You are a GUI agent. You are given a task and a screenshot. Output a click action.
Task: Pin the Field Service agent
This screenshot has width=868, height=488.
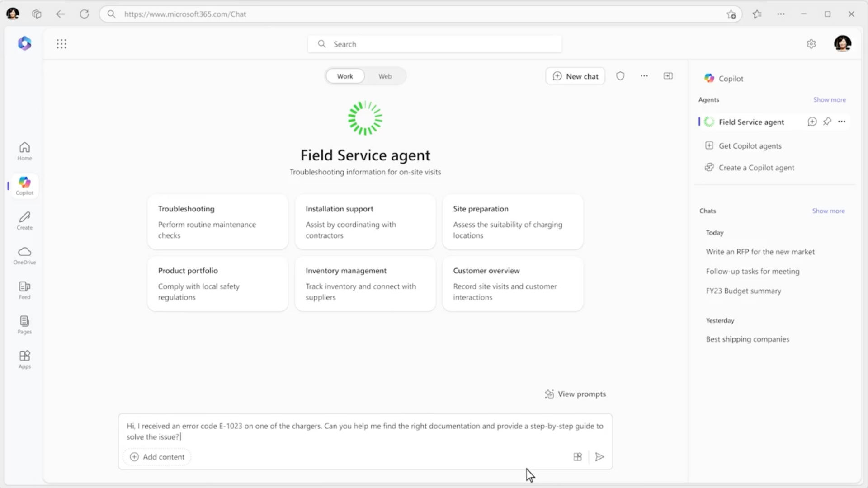tap(827, 122)
